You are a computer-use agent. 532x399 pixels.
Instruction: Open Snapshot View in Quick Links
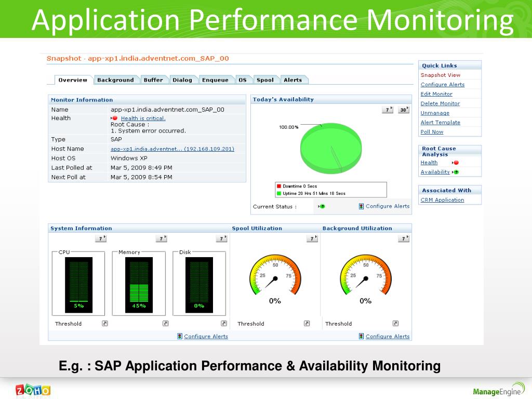(x=441, y=75)
